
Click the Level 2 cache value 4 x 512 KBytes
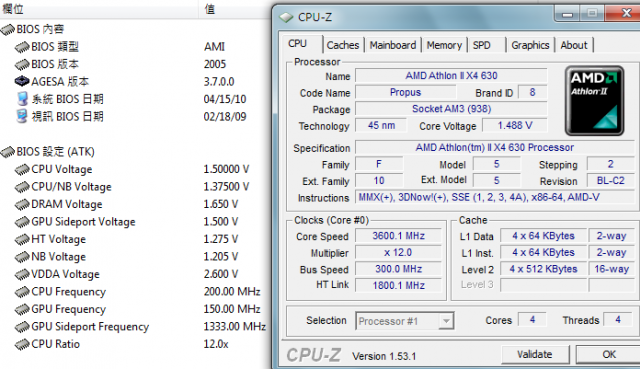coord(543,269)
